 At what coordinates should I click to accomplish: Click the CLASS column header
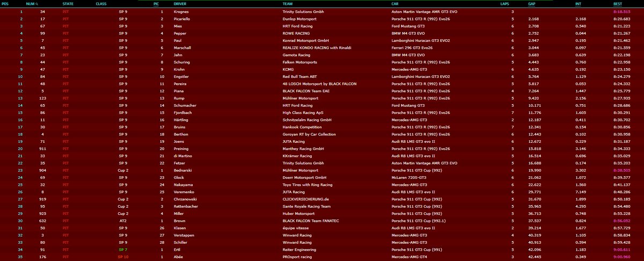101,3
